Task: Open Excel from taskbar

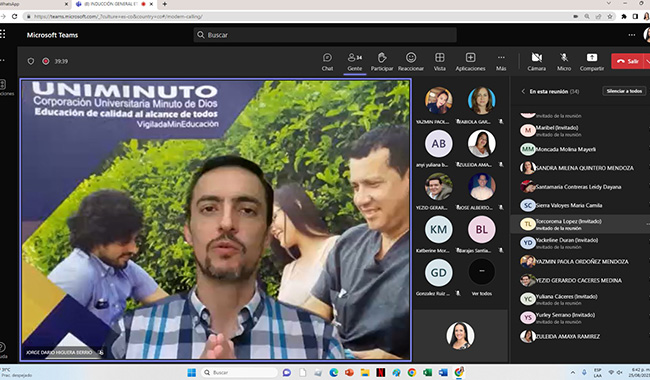Action: tap(427, 373)
